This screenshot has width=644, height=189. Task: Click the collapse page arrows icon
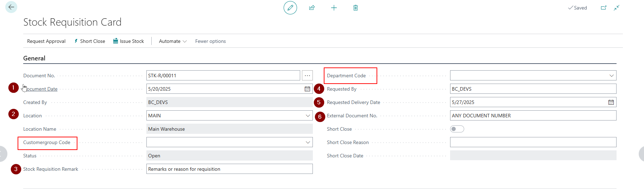point(617,8)
